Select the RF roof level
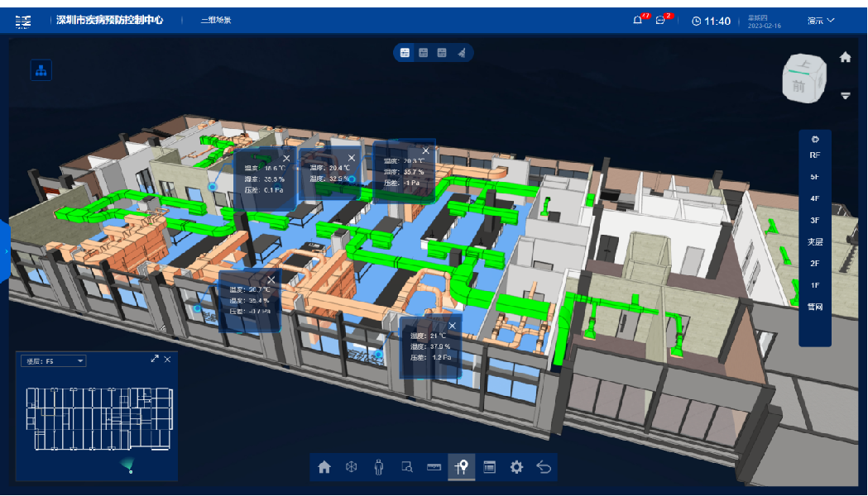 (814, 155)
